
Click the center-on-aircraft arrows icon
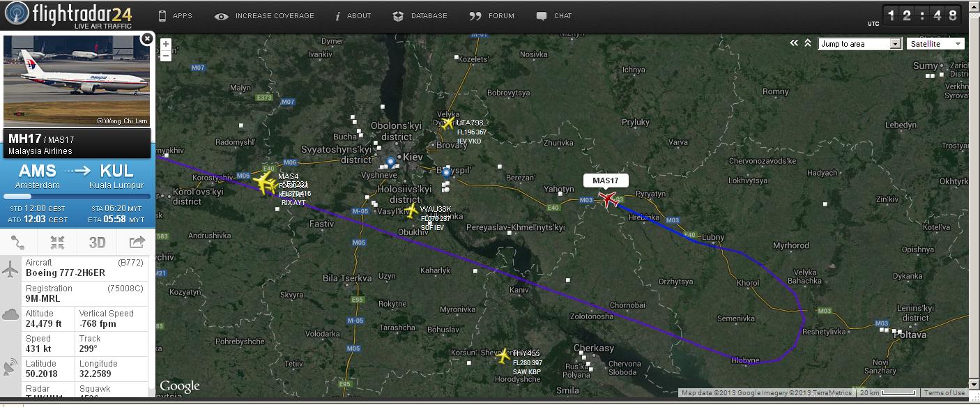tap(57, 242)
